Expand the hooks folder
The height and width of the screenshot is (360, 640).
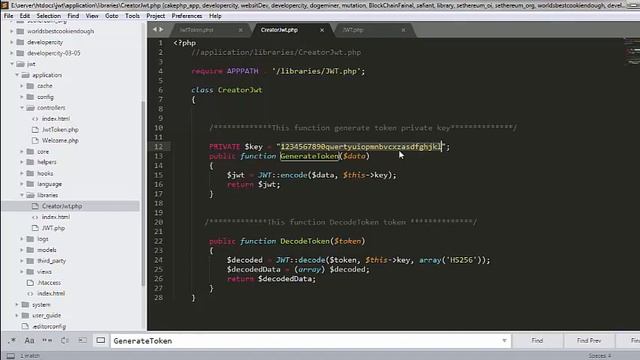pos(22,173)
